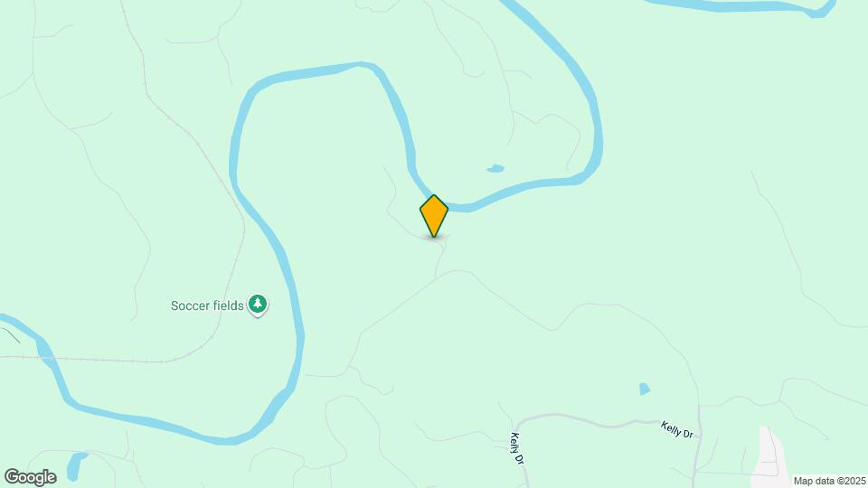
Task: Select the Soccer fields green tree pin
Action: point(258,305)
